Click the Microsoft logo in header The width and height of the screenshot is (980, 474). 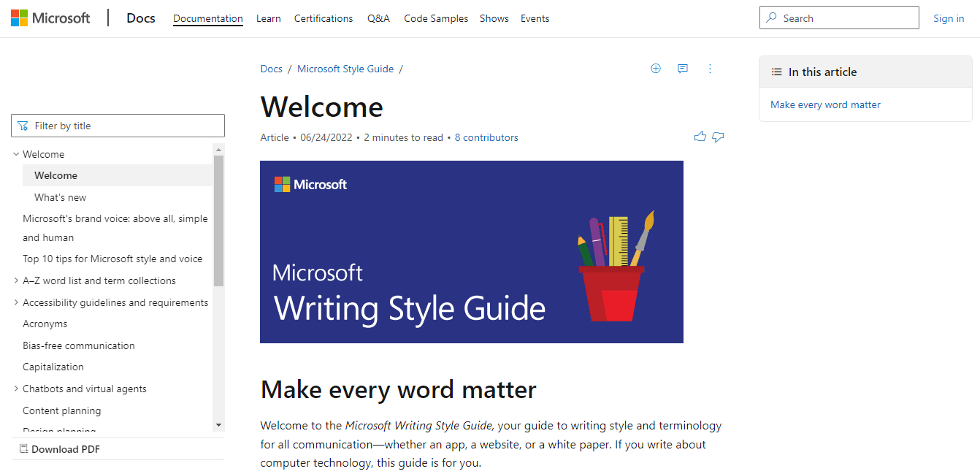pyautogui.click(x=50, y=18)
